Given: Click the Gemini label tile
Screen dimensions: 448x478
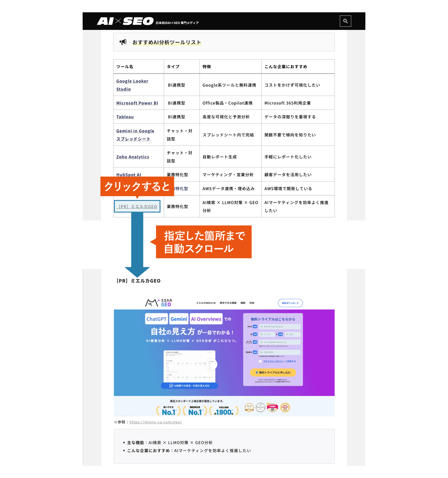Looking at the screenshot, I should click(x=179, y=319).
